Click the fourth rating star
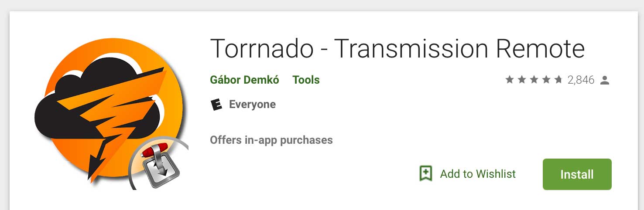The width and height of the screenshot is (644, 210). coord(546,80)
